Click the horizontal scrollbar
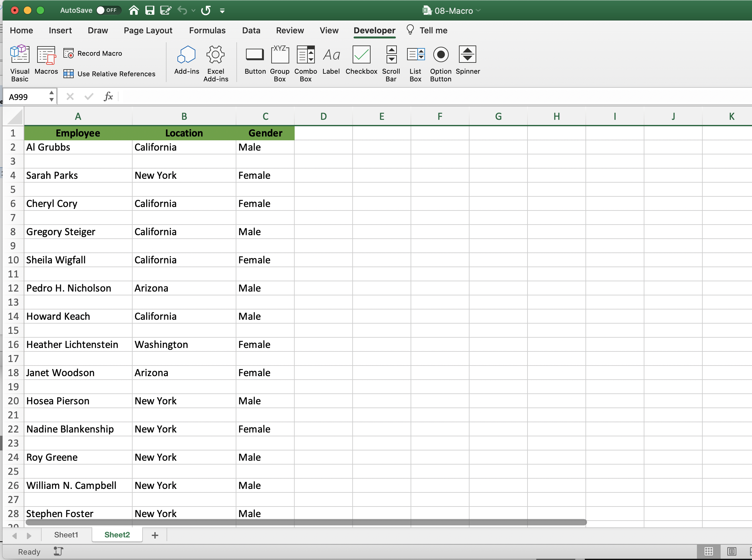 (x=306, y=522)
